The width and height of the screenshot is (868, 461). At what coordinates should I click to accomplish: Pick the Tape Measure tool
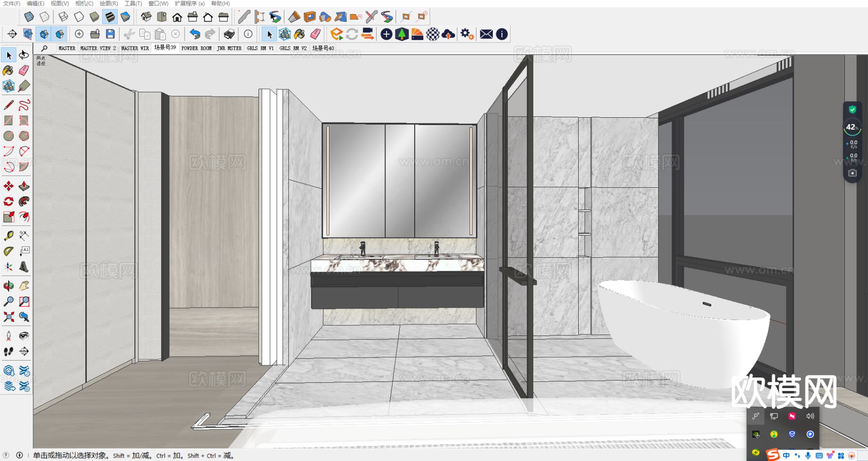point(8,236)
